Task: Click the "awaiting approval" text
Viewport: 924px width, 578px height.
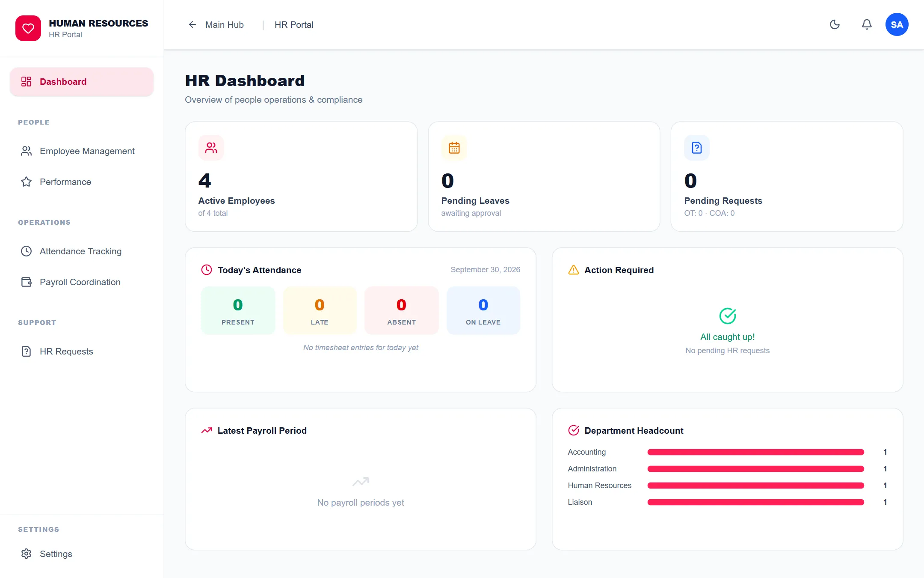Action: tap(471, 213)
